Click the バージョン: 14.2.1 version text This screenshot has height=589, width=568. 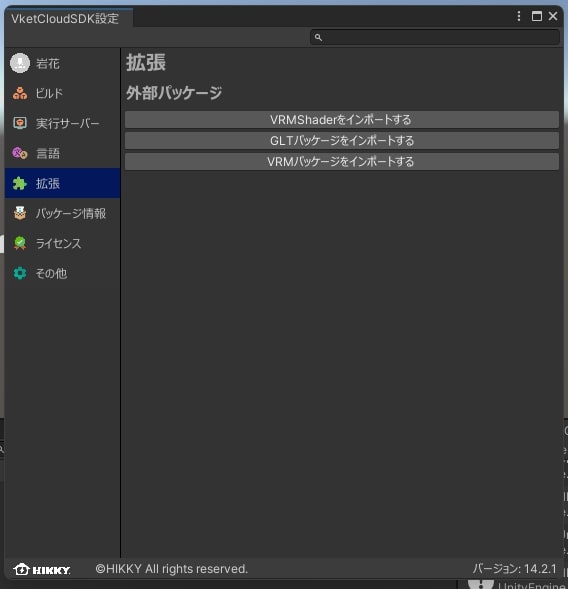(514, 569)
